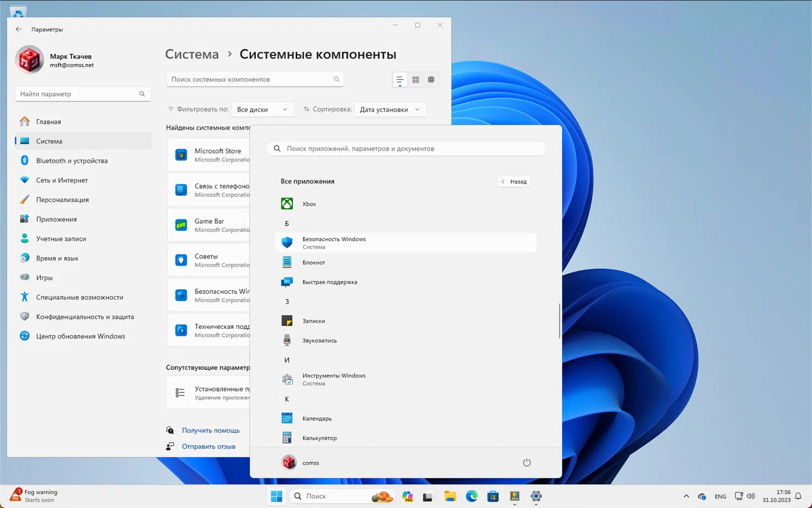Image resolution: width=812 pixels, height=508 pixels.
Task: Open Записки sticky notes app
Action: tap(405, 321)
